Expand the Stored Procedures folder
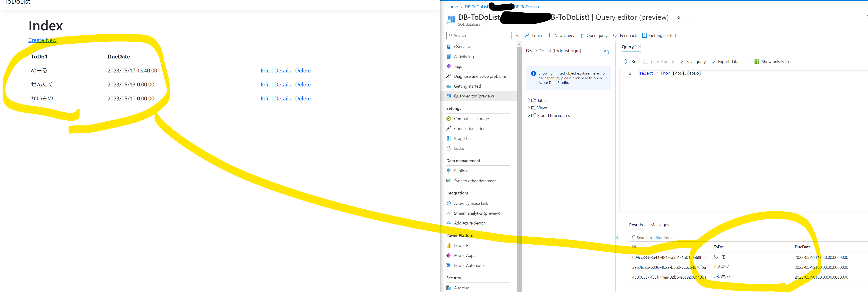 click(x=529, y=115)
